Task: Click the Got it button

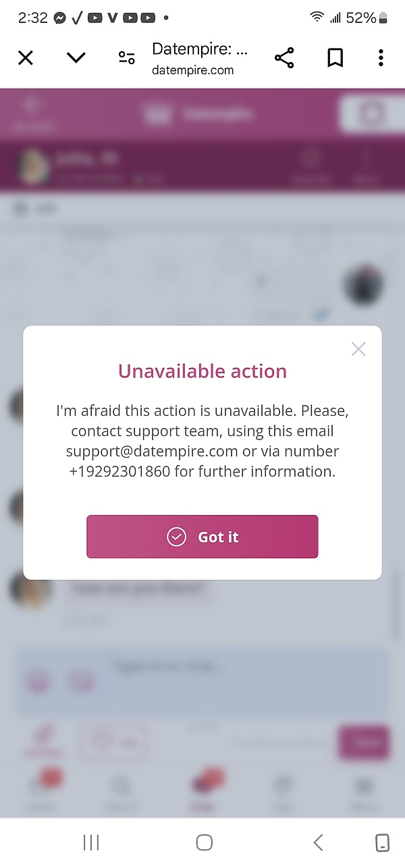Action: (x=202, y=537)
